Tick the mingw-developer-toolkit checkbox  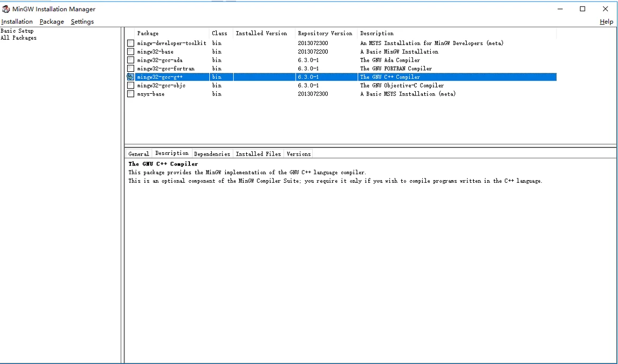(130, 43)
